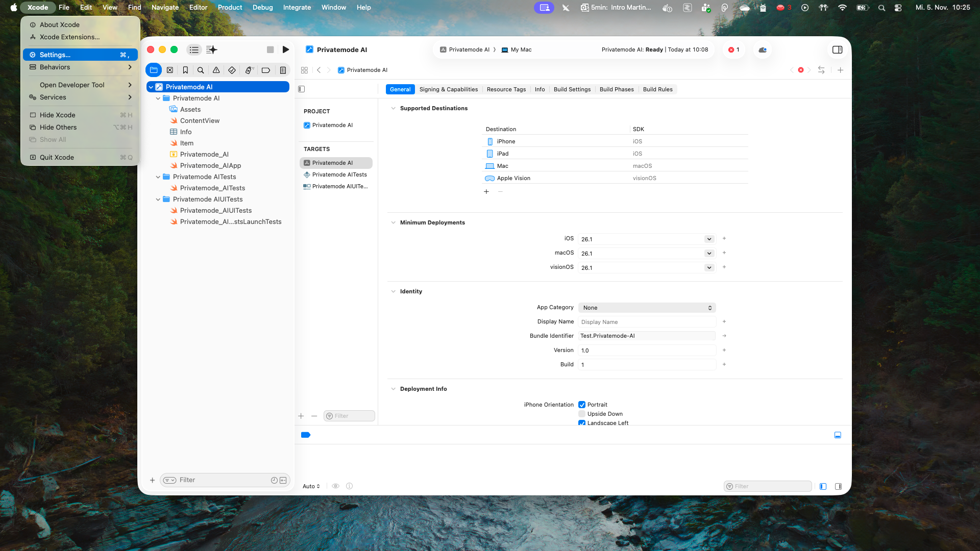Open the Find navigator magnifier icon
This screenshot has width=980, height=551.
(x=201, y=70)
